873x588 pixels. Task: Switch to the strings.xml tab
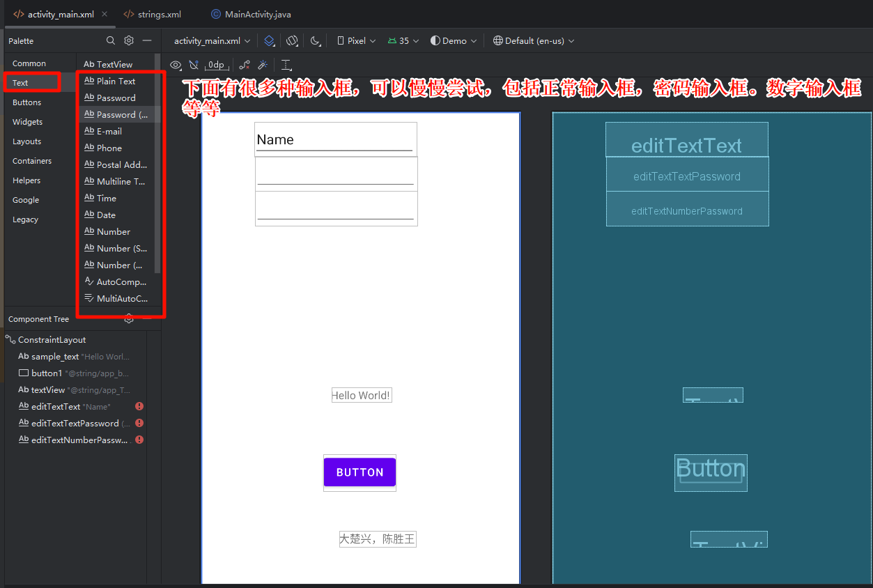tap(153, 14)
